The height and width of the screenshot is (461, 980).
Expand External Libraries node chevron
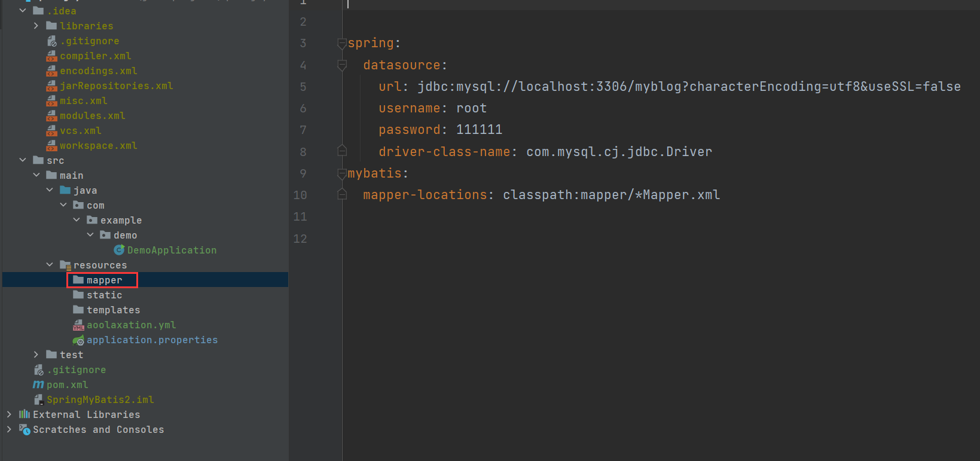(x=9, y=414)
